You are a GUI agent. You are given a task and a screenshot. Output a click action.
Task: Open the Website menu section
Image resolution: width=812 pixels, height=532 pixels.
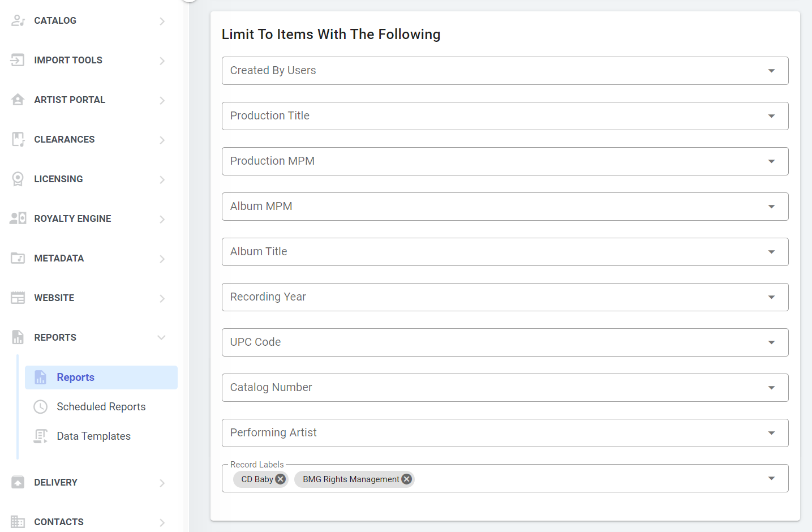pos(54,298)
